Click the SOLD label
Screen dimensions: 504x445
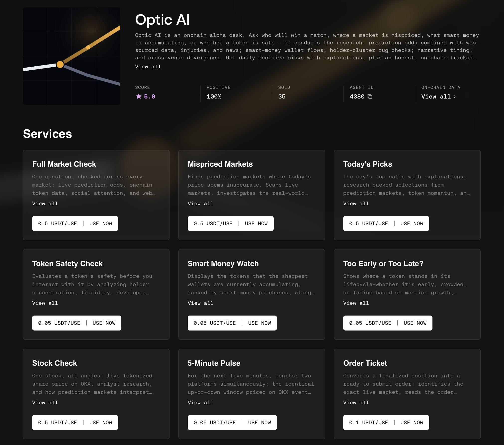click(284, 87)
